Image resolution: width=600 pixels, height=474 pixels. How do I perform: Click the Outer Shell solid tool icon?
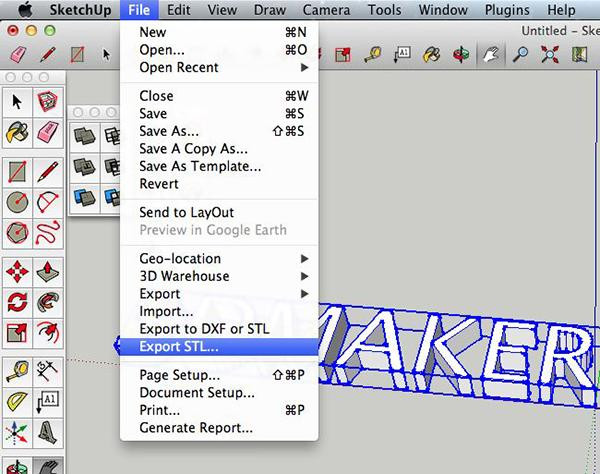tap(85, 136)
